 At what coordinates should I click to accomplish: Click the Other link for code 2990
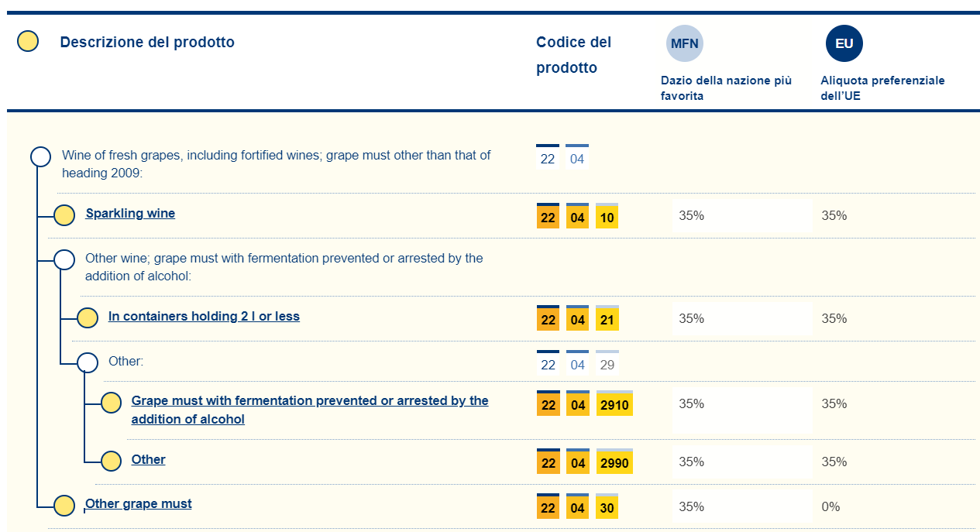click(x=148, y=460)
